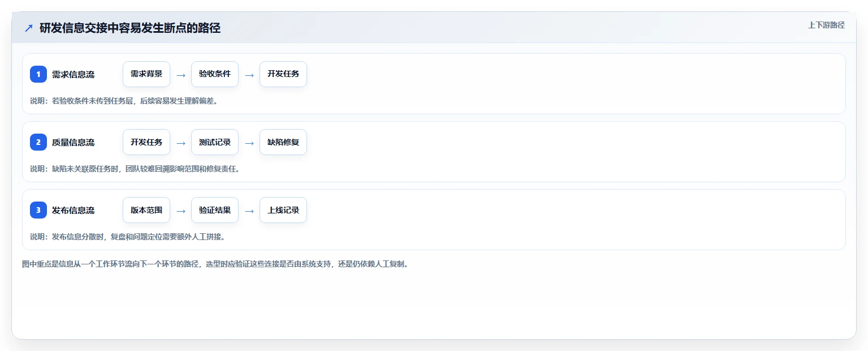Select the 需求背景 node
The width and height of the screenshot is (868, 351).
(146, 74)
